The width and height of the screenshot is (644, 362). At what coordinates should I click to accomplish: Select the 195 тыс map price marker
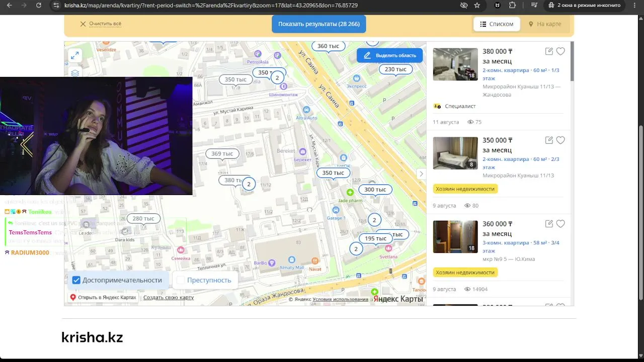[375, 238]
